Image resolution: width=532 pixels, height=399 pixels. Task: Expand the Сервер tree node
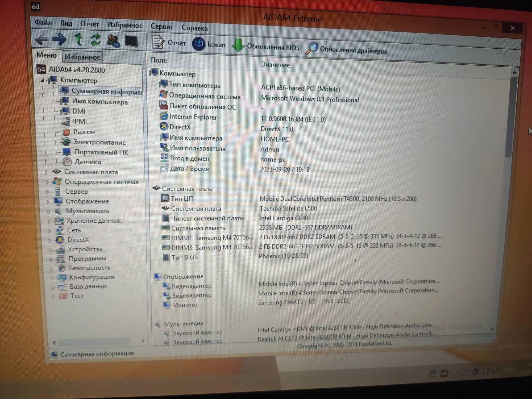(48, 192)
